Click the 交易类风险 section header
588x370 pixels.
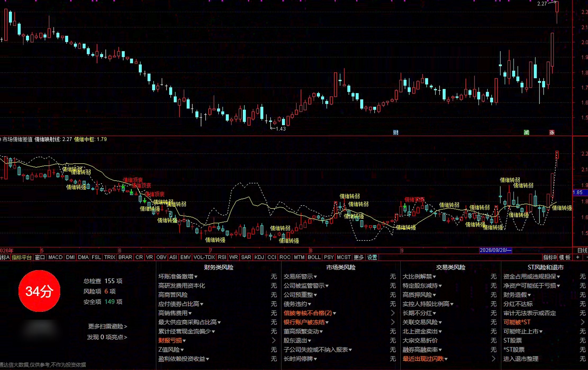(x=450, y=267)
